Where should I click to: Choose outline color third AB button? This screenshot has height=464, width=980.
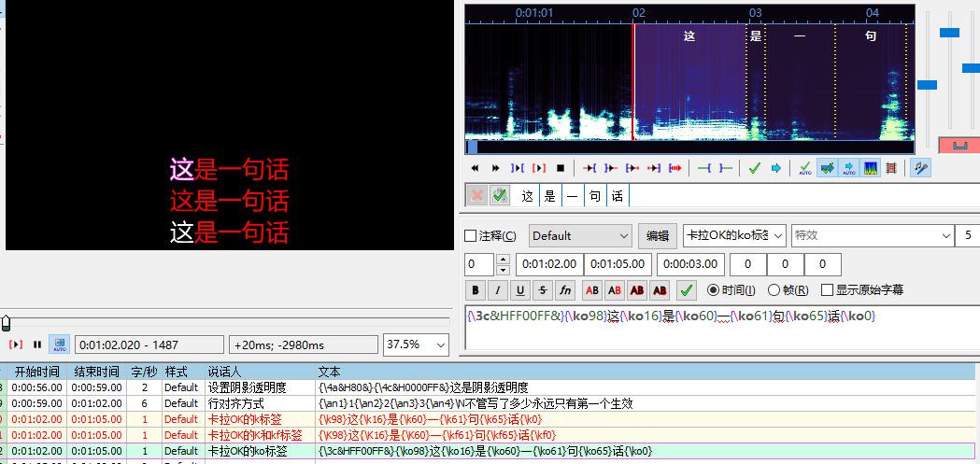(637, 289)
